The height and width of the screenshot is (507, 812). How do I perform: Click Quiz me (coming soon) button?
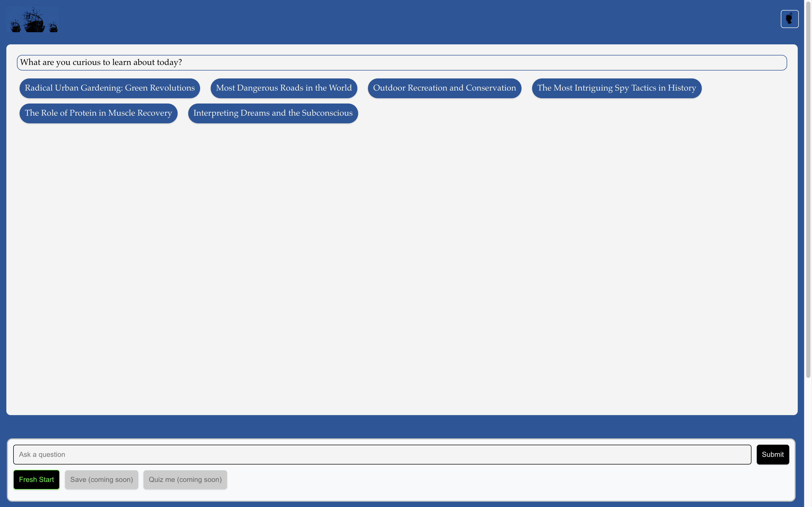185,480
